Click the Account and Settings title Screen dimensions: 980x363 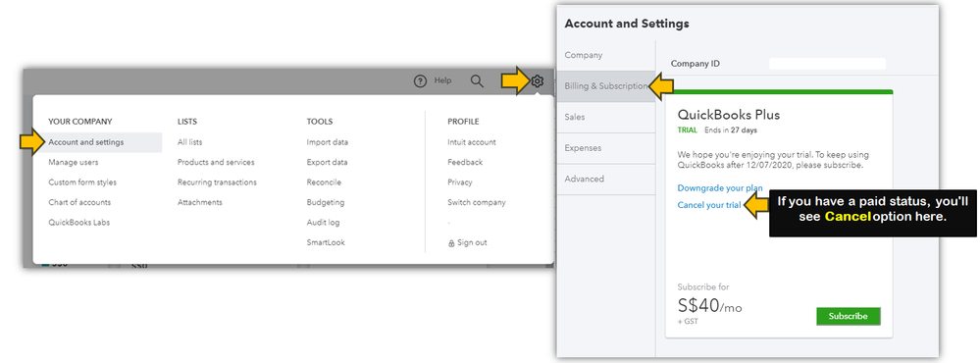point(627,24)
